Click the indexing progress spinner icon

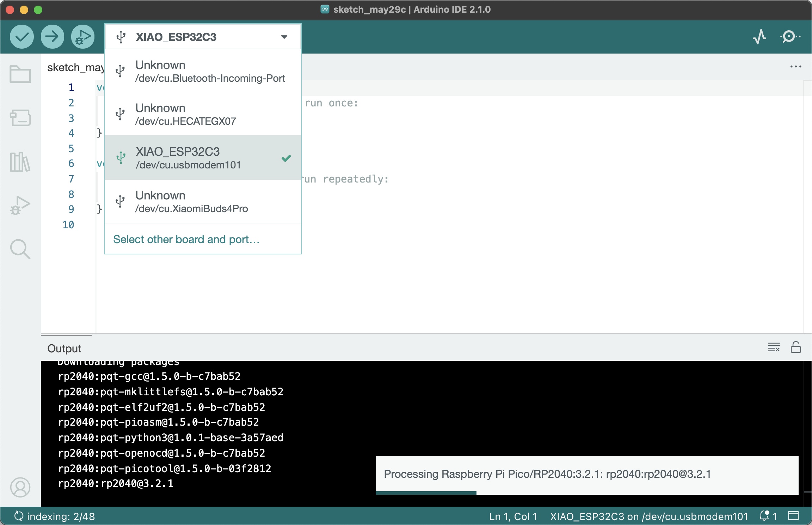pos(19,516)
